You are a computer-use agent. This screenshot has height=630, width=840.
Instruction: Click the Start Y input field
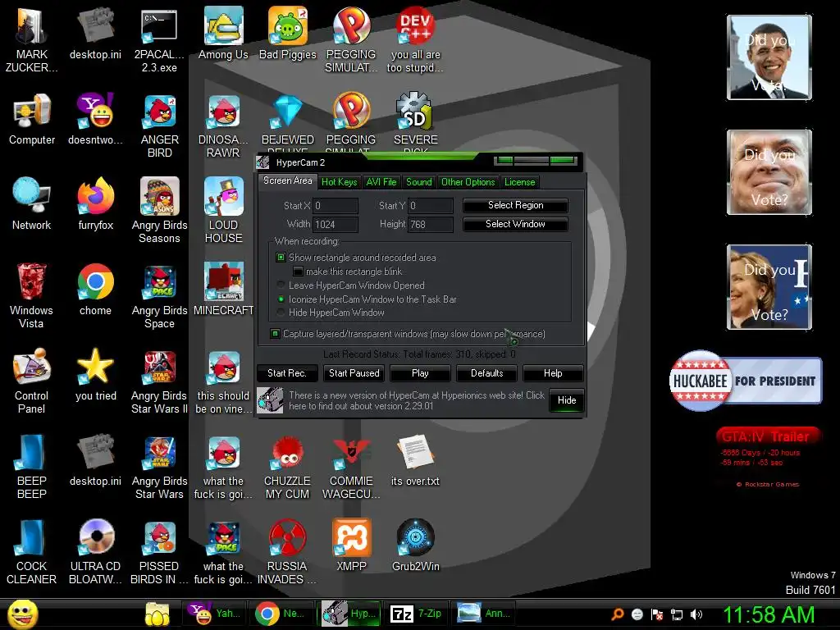click(431, 206)
